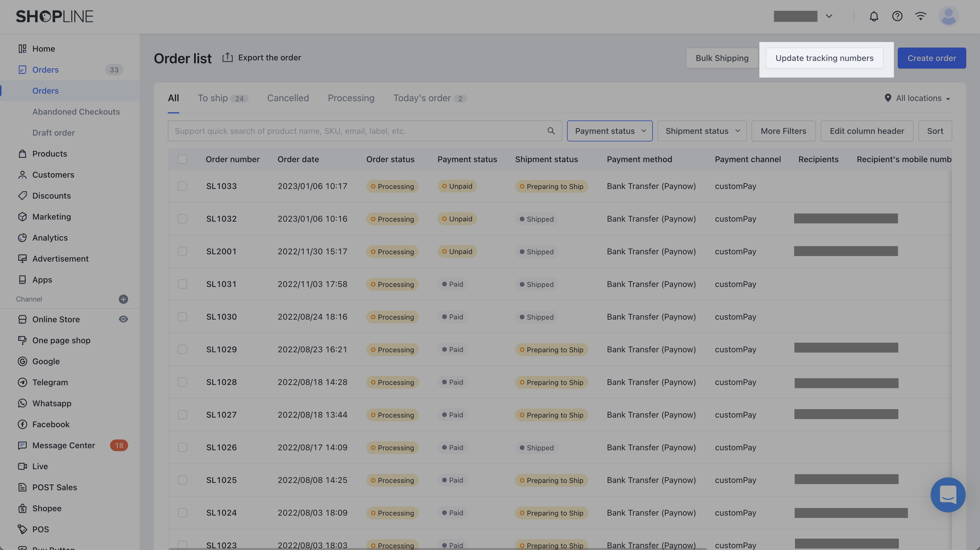The width and height of the screenshot is (980, 550).
Task: Click Edit column header button
Action: point(867,131)
